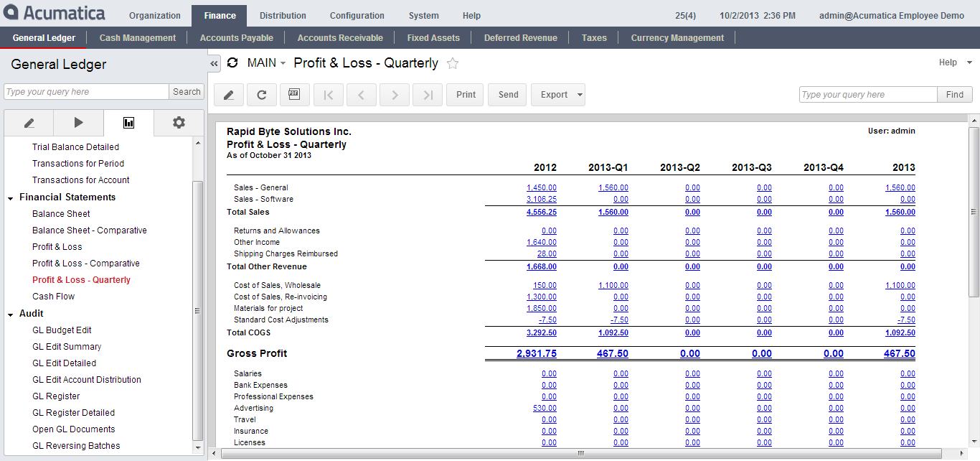Go to the next report page
Screen dimensions: 980x461
click(395, 95)
